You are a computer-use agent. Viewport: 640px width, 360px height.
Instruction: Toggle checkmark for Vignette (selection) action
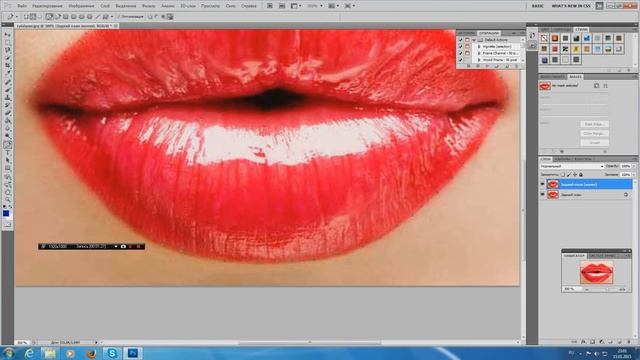[x=460, y=47]
